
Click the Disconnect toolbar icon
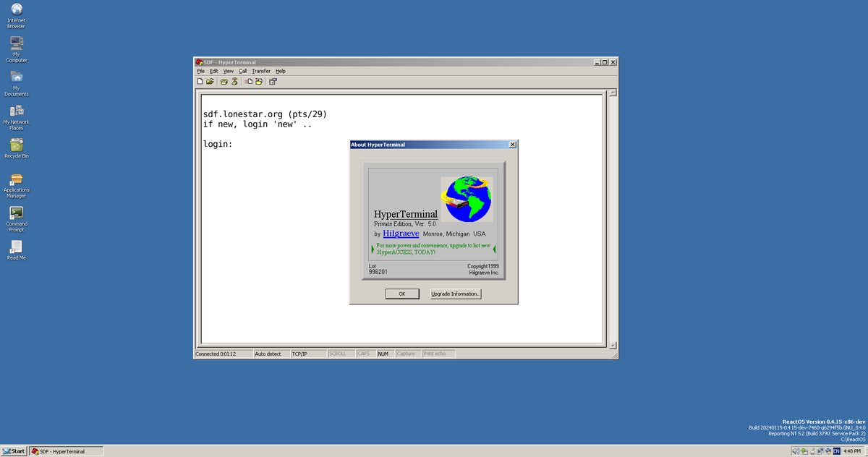pyautogui.click(x=234, y=82)
